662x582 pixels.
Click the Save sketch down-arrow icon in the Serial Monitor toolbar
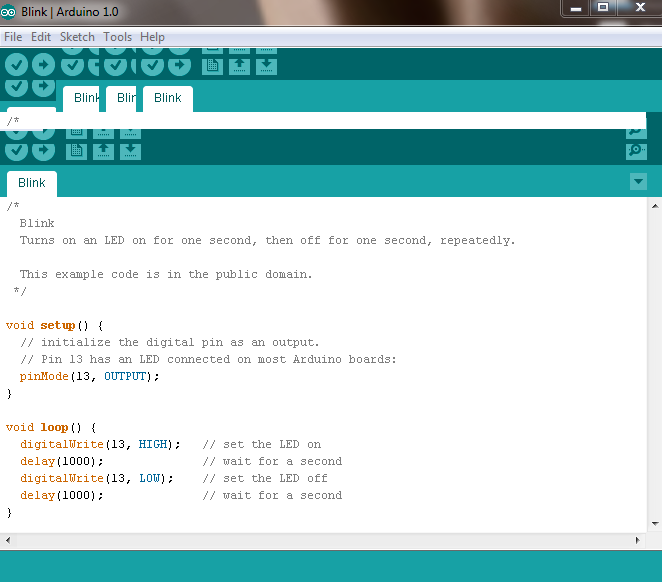(130, 151)
